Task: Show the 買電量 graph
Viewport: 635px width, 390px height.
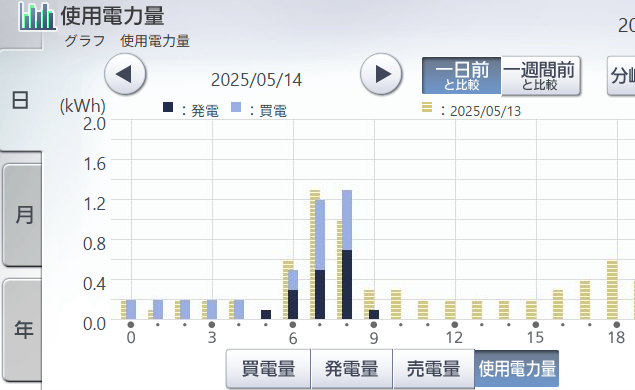Action: coord(268,369)
